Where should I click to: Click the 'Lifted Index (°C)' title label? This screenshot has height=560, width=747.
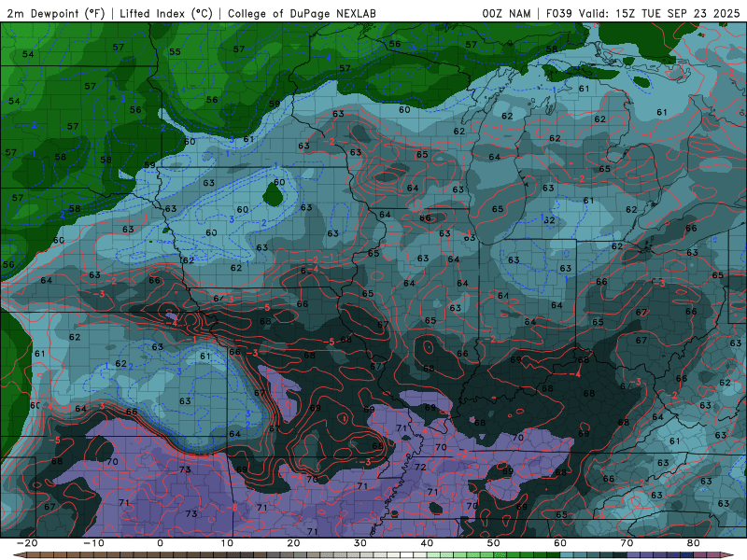coord(166,14)
